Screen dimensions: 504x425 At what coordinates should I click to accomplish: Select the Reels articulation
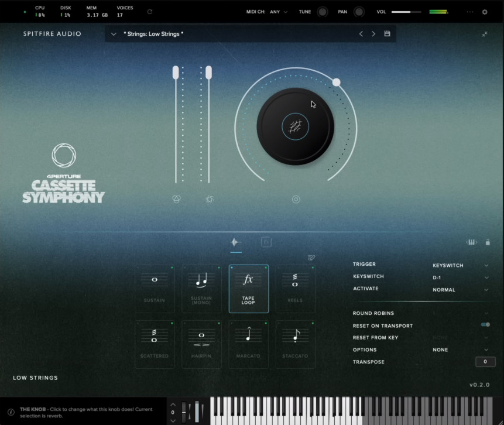click(296, 289)
